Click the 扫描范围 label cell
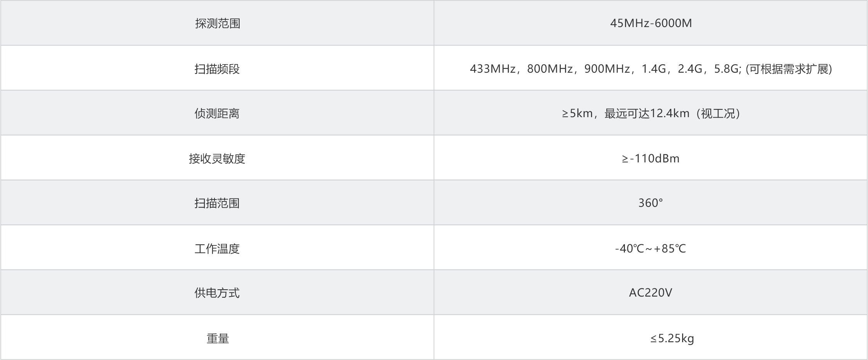Viewport: 868px width, 360px height. (217, 203)
